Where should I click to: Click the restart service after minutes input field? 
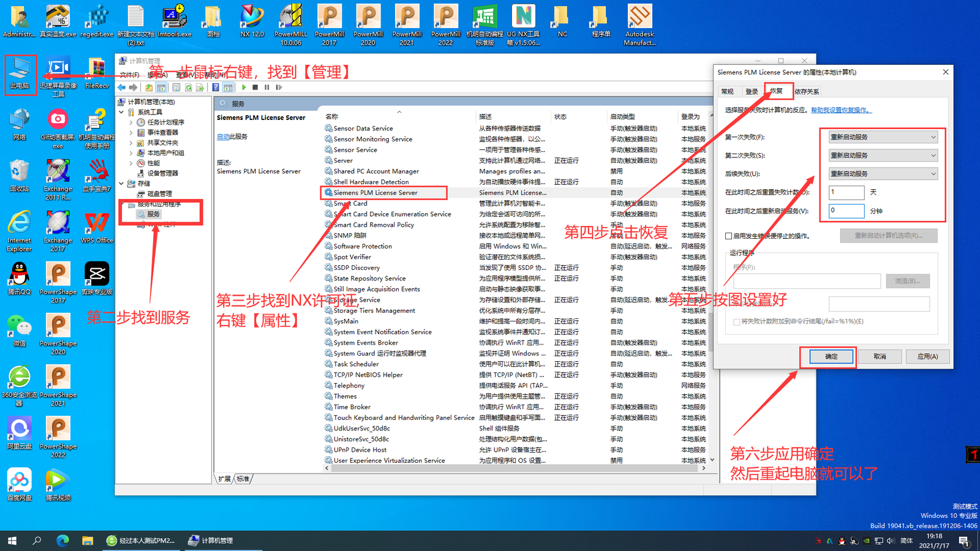[x=846, y=211]
